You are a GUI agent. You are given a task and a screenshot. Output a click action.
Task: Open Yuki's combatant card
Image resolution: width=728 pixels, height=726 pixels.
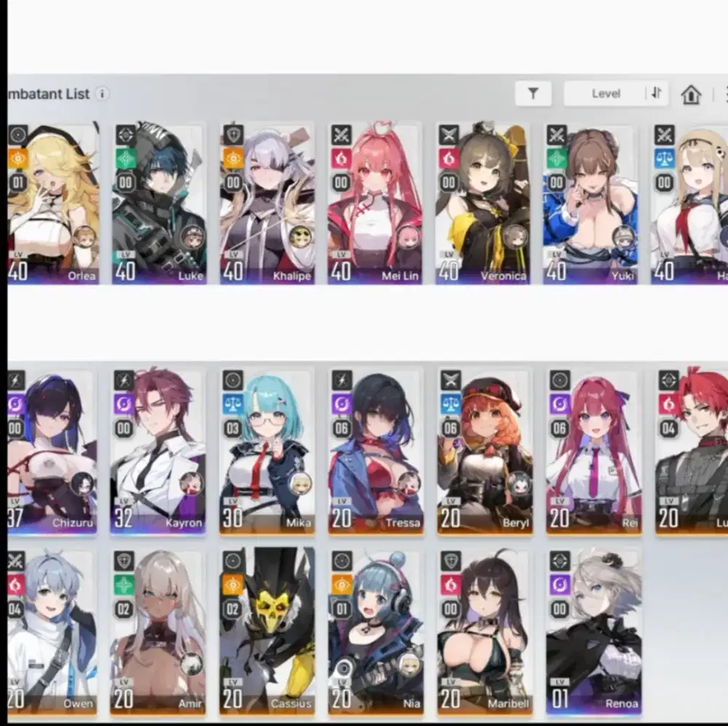click(x=590, y=204)
